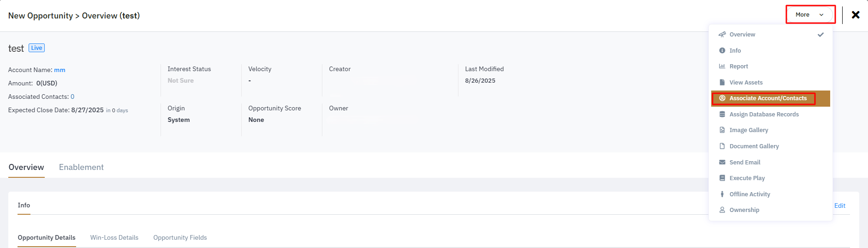Screen dimensions: 868x248
Task: Switch to the Enablement tab
Action: click(81, 167)
